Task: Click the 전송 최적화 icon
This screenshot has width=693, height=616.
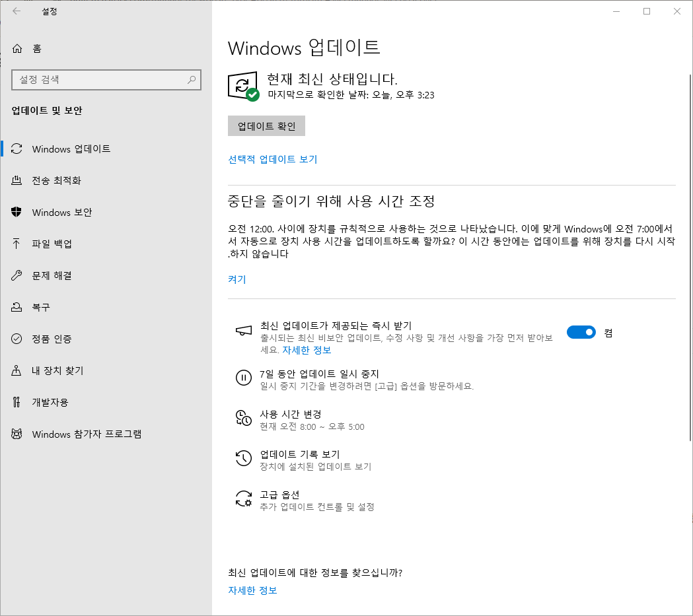Action: pyautogui.click(x=17, y=180)
